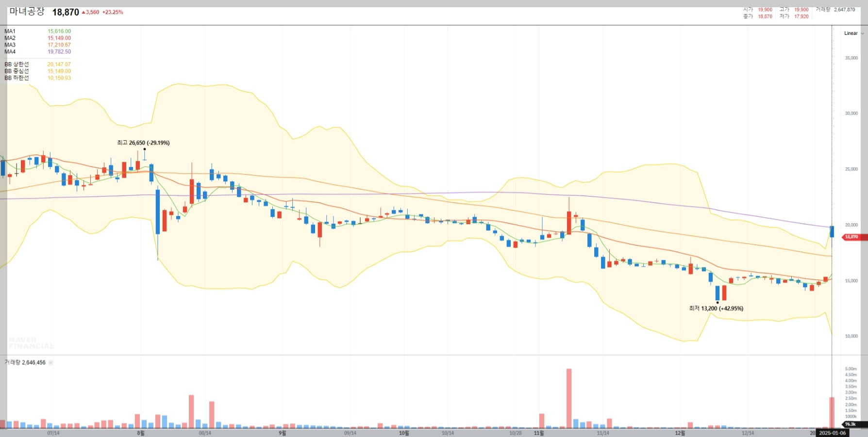The width and height of the screenshot is (868, 437).
Task: Open the Linear scale dropdown
Action: (854, 33)
